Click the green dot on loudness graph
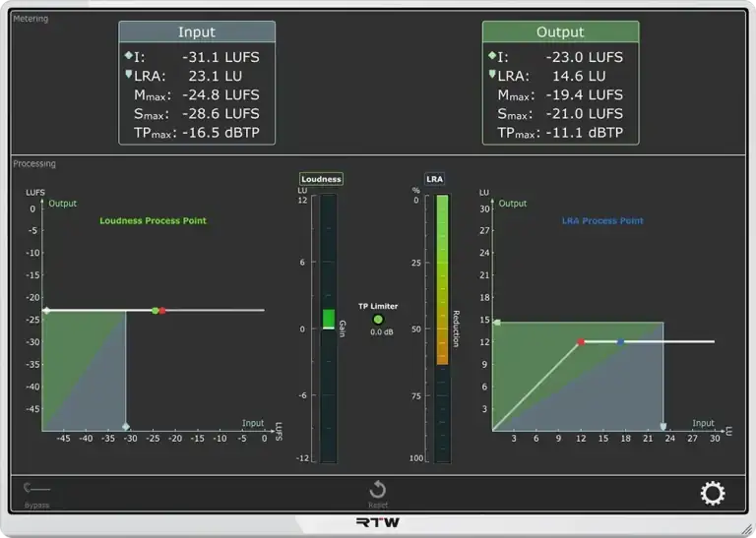 click(155, 311)
